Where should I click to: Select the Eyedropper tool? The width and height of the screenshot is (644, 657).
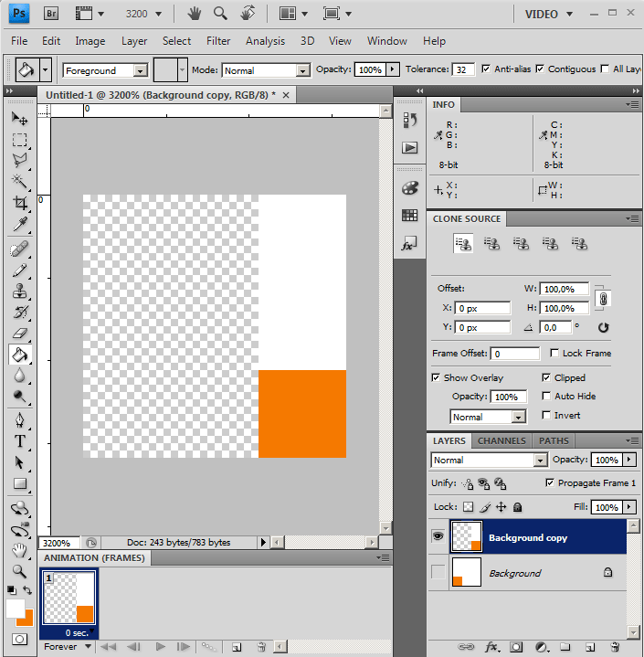click(19, 225)
